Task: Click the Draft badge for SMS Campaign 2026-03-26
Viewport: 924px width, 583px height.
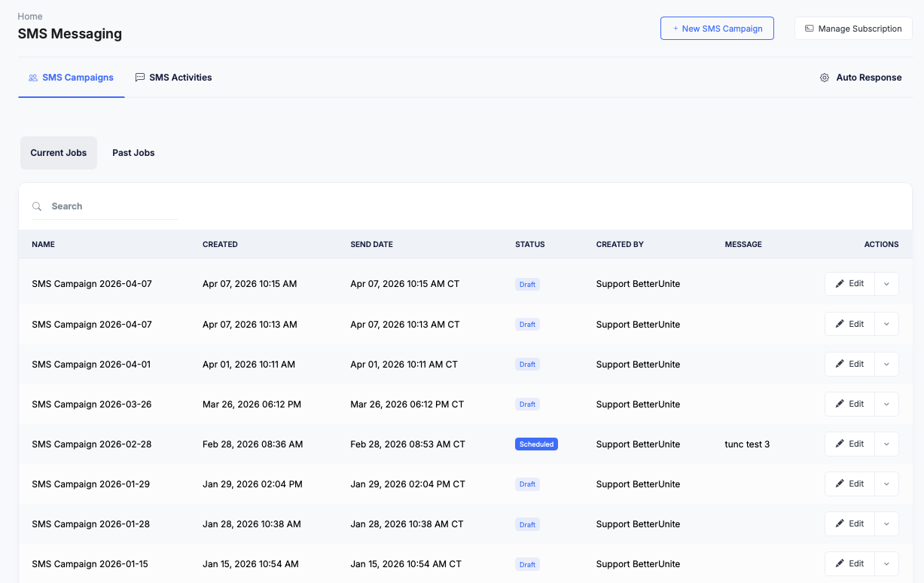Action: [527, 404]
